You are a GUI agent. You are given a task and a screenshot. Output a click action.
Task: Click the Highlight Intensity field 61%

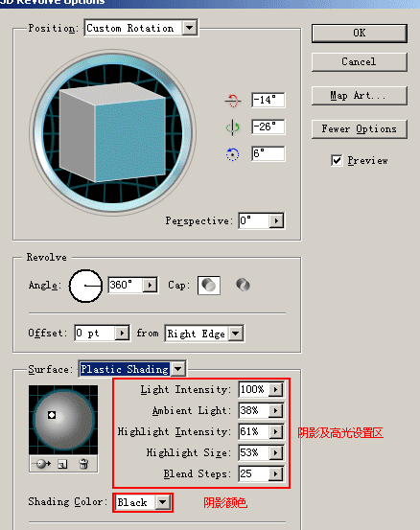[x=254, y=431]
